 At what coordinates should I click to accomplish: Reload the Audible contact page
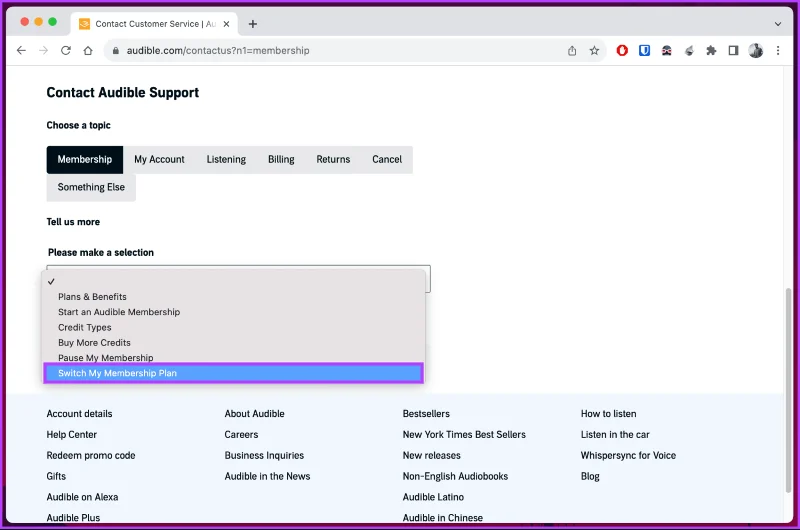(x=66, y=51)
